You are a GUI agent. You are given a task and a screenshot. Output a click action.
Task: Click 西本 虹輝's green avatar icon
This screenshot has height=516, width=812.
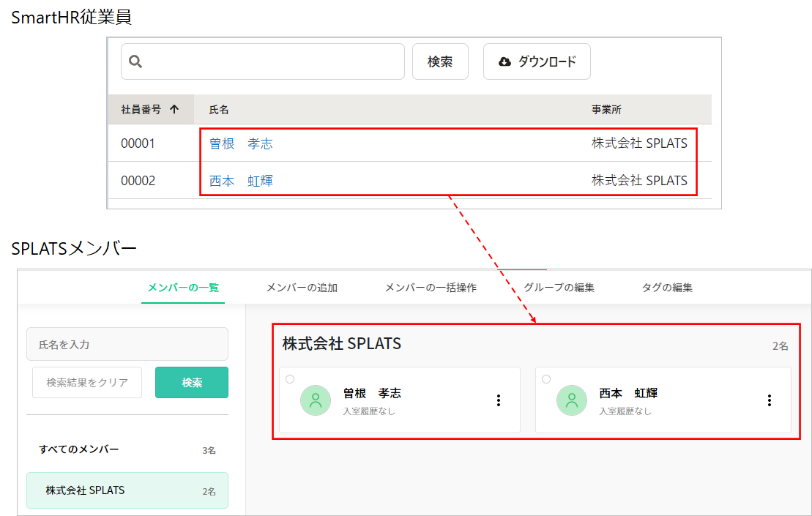[572, 400]
